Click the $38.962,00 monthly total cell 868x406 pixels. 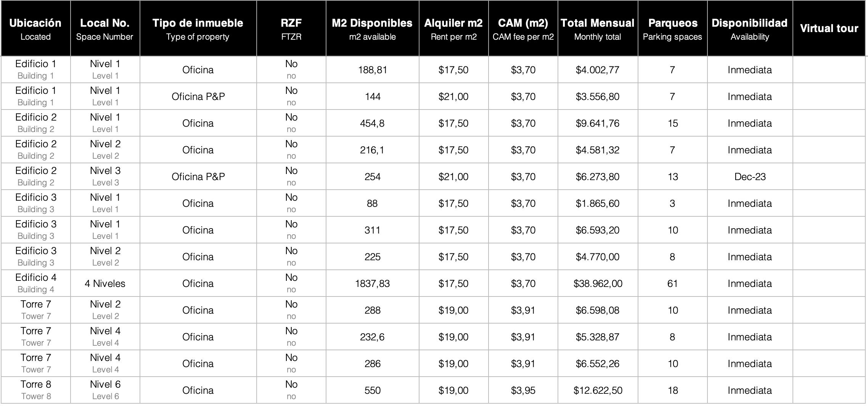pos(598,284)
